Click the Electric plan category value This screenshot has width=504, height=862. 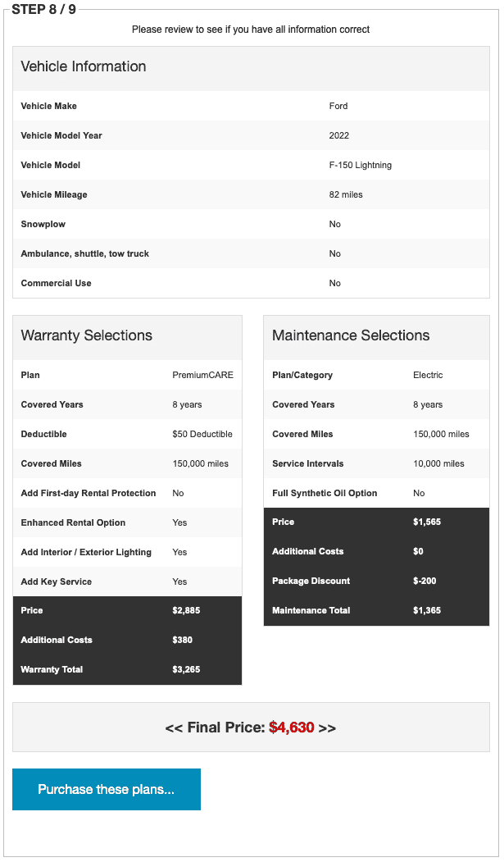(x=428, y=376)
